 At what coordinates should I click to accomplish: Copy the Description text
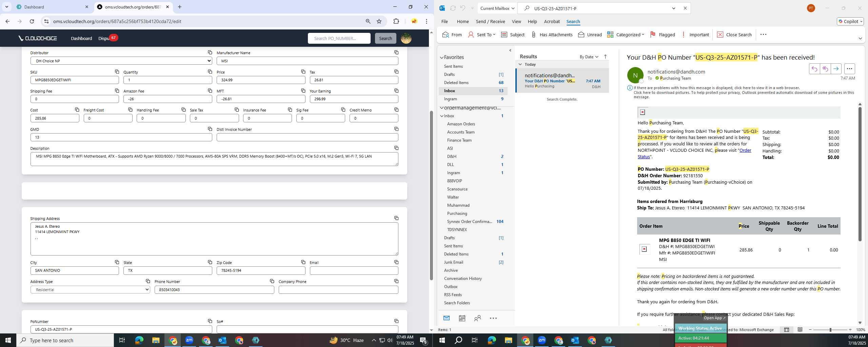pos(396,148)
